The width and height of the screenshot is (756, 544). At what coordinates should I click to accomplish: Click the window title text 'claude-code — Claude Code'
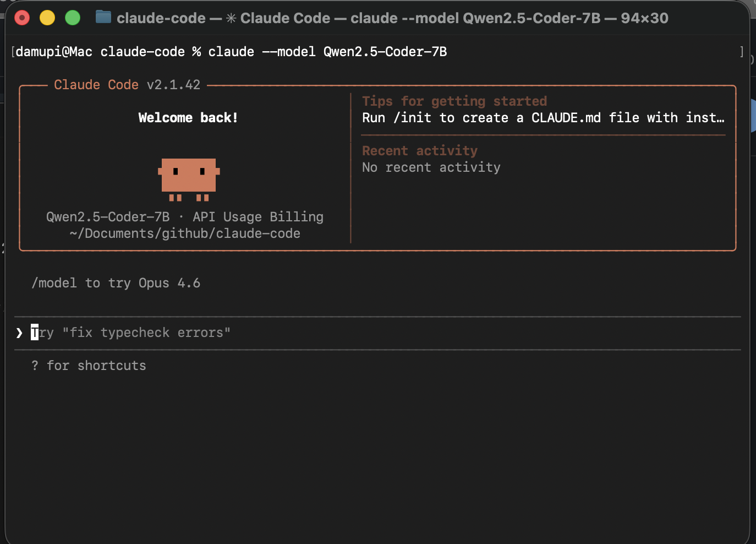(392, 18)
